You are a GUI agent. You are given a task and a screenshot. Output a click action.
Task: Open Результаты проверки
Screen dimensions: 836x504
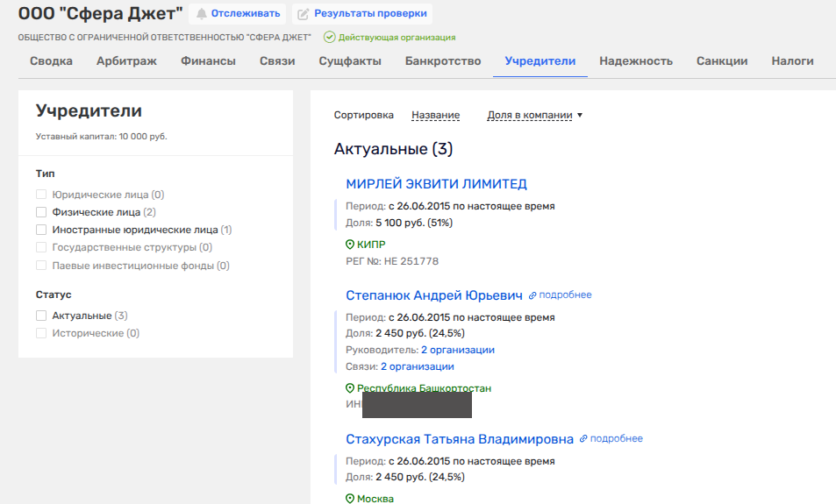pos(362,14)
